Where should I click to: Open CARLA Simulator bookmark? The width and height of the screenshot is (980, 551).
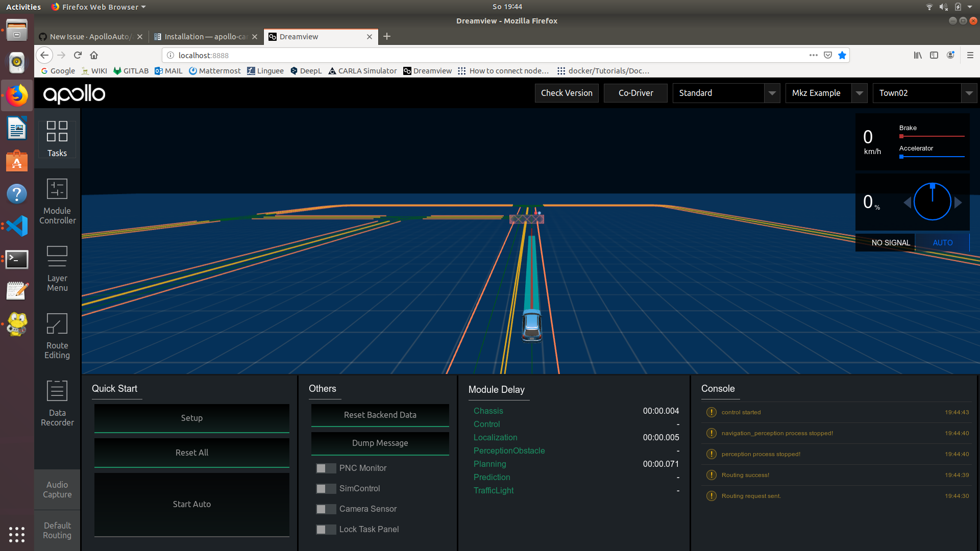362,71
